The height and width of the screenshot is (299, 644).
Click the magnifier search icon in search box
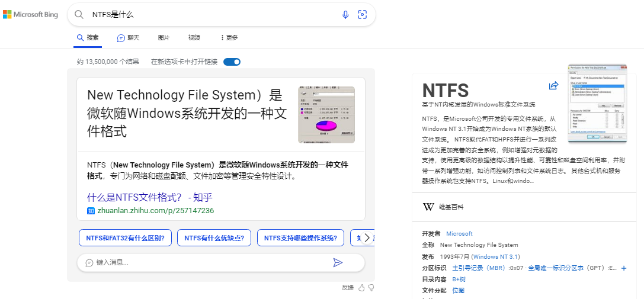pyautogui.click(x=79, y=15)
